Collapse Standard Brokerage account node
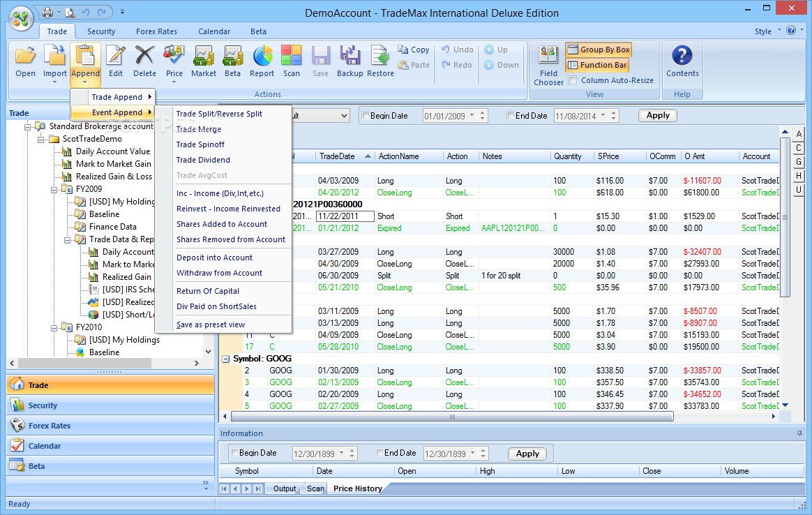The image size is (812, 515). tap(27, 127)
